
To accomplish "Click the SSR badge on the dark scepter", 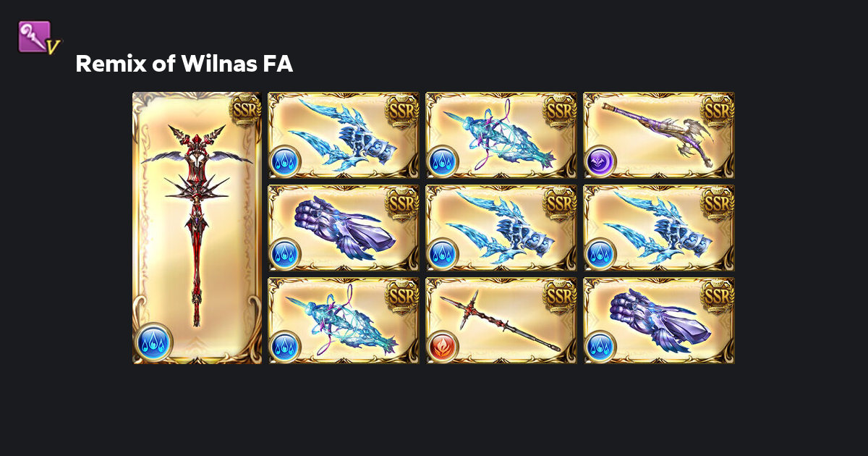I will click(x=718, y=110).
